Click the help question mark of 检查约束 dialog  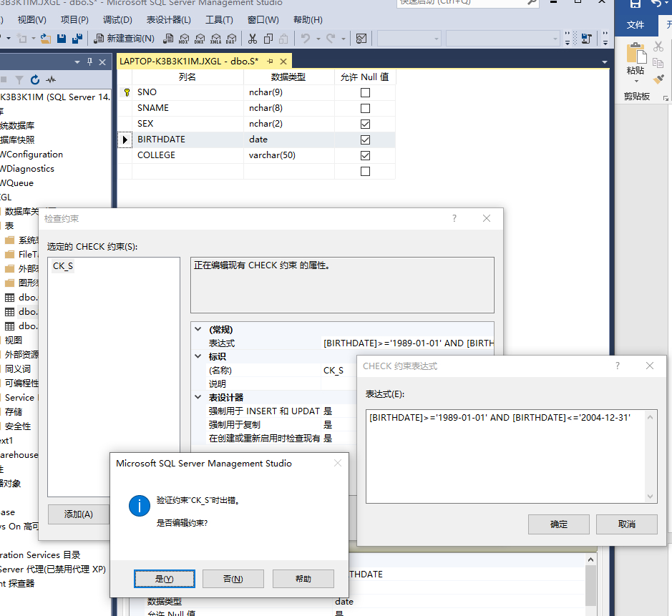pos(454,218)
